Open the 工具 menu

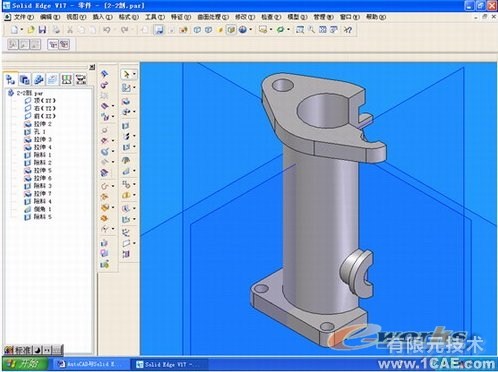tap(155, 17)
